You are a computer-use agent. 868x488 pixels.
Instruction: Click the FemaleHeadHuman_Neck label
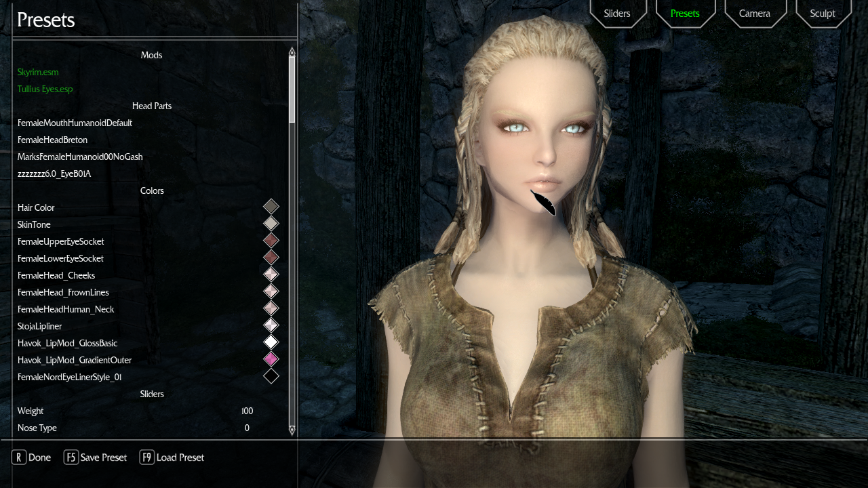pyautogui.click(x=66, y=309)
